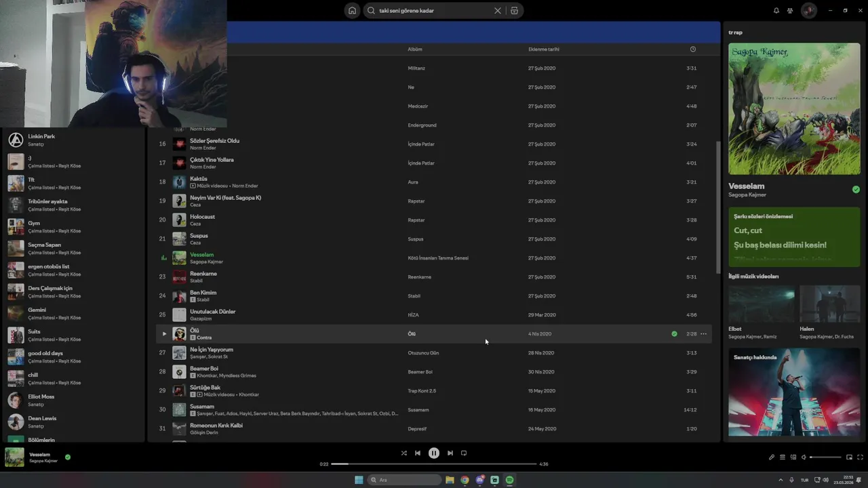Open album link Trap Kont 2.5

point(422,390)
